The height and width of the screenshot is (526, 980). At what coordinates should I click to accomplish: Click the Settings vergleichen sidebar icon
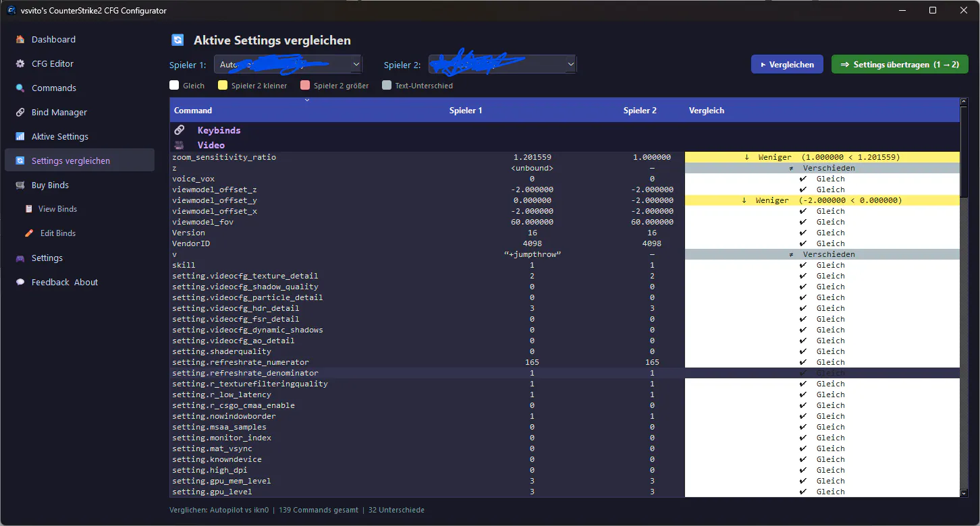pos(20,160)
